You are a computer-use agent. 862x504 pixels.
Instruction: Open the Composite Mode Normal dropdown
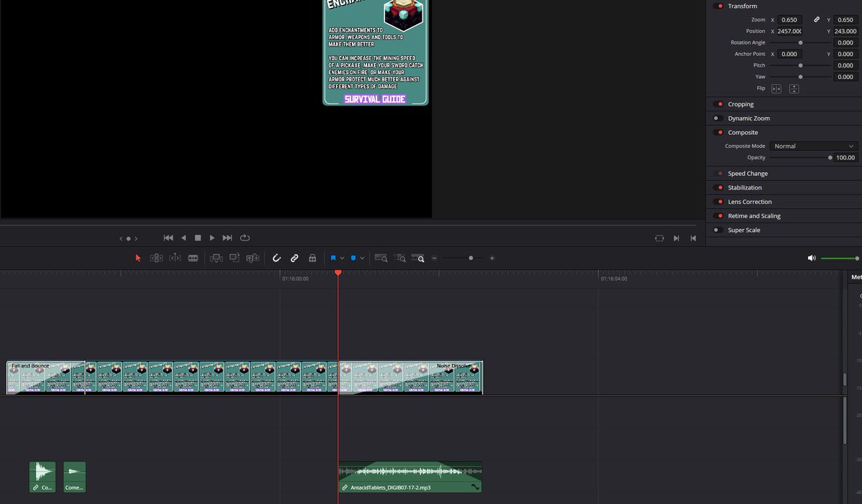pyautogui.click(x=815, y=146)
